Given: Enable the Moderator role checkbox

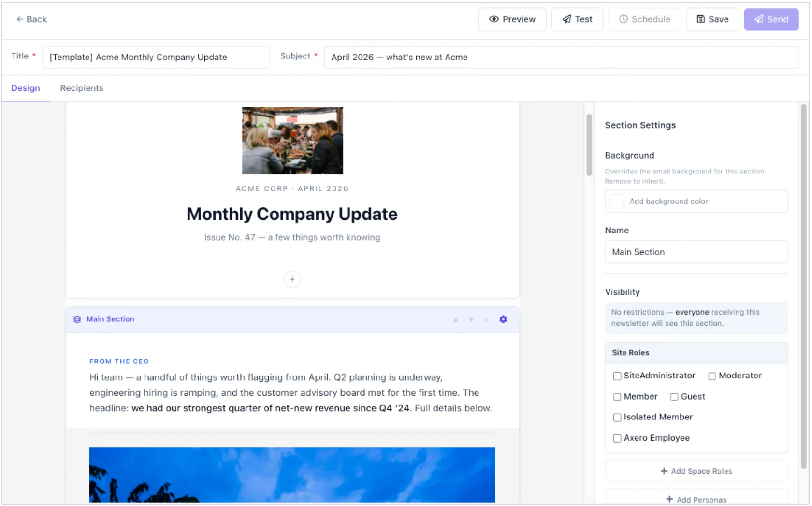Looking at the screenshot, I should (712, 376).
